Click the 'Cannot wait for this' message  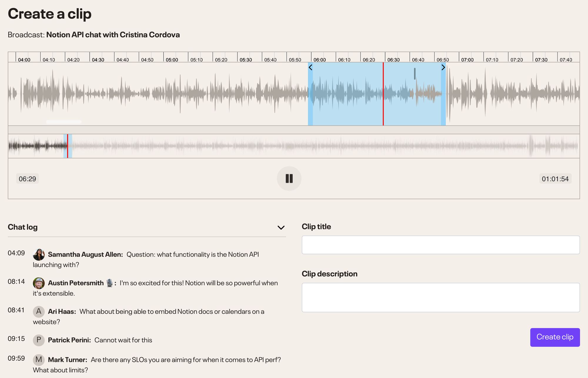(x=123, y=340)
